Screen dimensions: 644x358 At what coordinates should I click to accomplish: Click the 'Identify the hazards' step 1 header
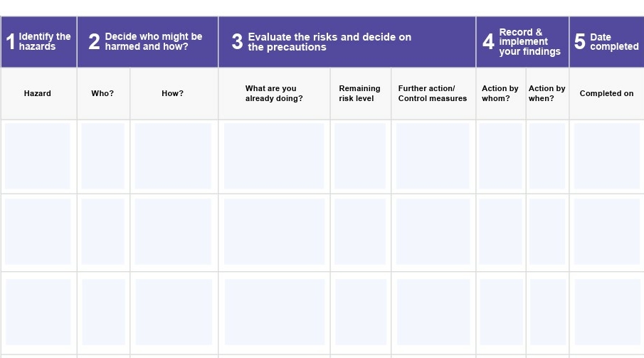pyautogui.click(x=39, y=41)
